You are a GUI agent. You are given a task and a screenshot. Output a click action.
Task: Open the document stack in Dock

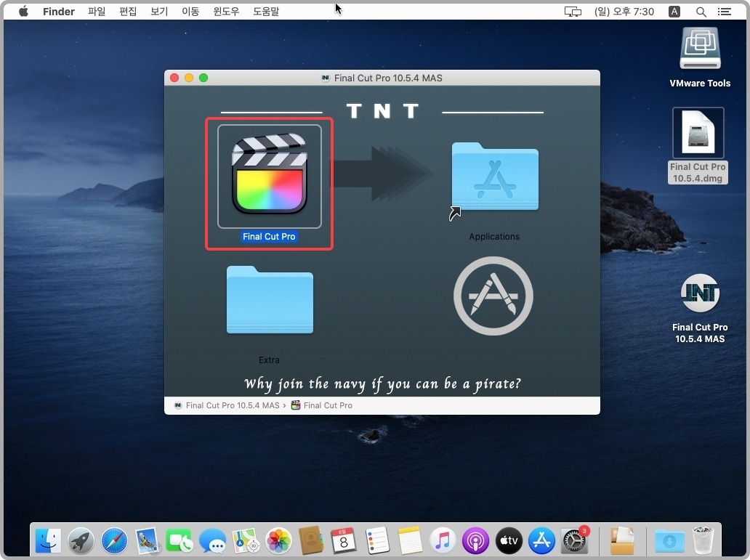(622, 541)
